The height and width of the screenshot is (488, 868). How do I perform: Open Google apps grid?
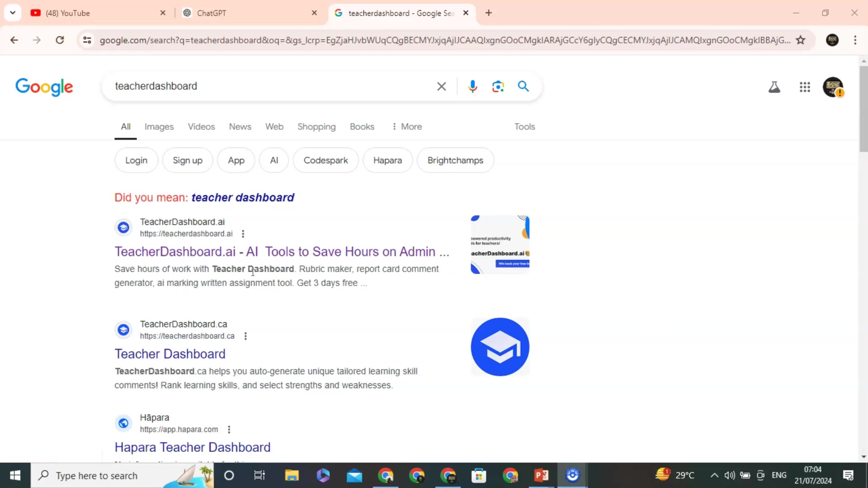pos(805,87)
